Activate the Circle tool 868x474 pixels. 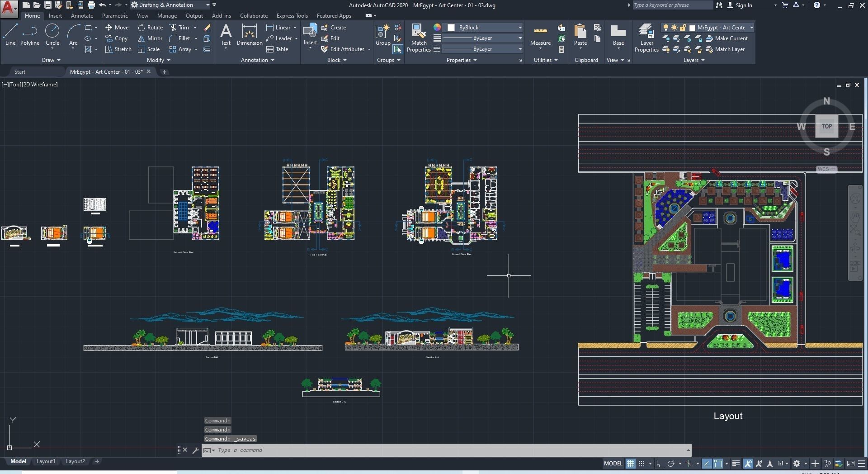pos(52,35)
